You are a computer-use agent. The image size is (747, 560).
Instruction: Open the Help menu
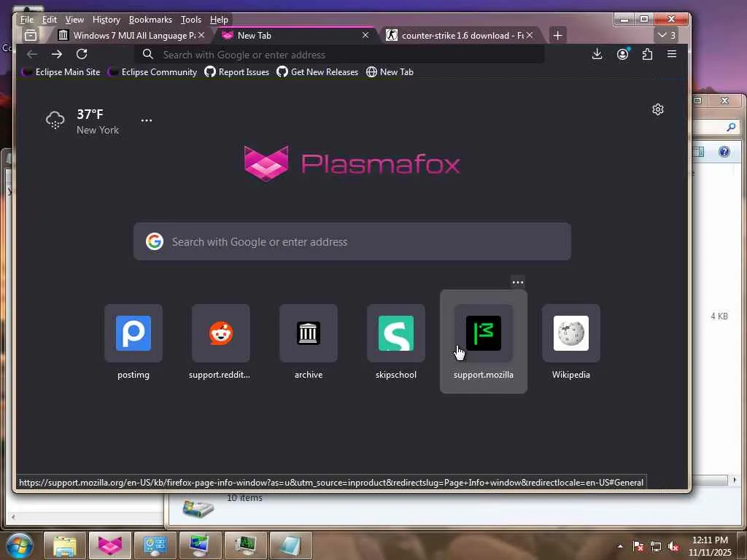219,20
